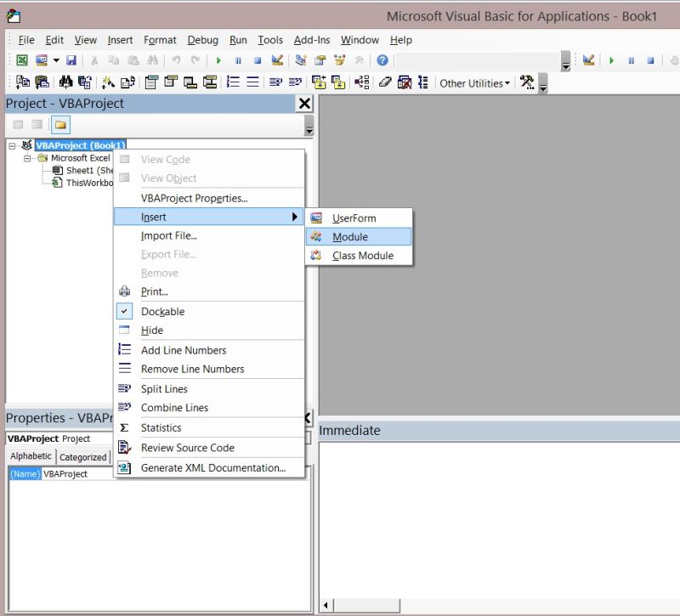This screenshot has width=680, height=616.
Task: Toggle Design Mode on the toolbar
Action: point(276,59)
